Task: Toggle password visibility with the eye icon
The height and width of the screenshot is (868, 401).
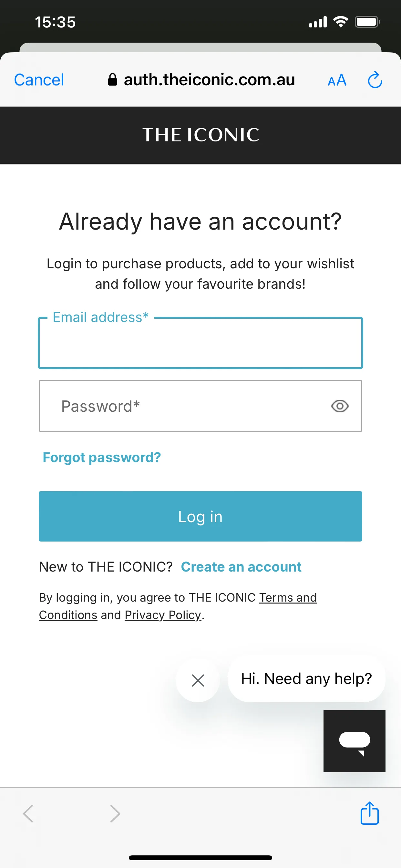Action: (340, 406)
